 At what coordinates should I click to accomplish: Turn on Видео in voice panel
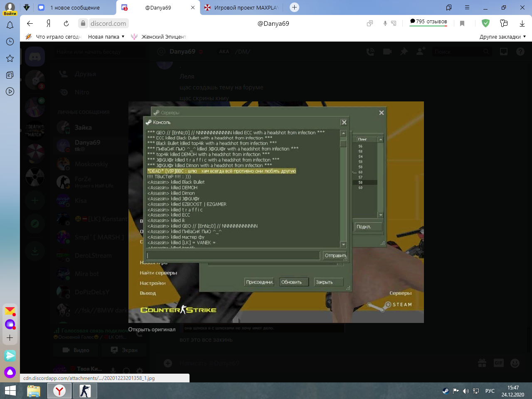pyautogui.click(x=75, y=350)
